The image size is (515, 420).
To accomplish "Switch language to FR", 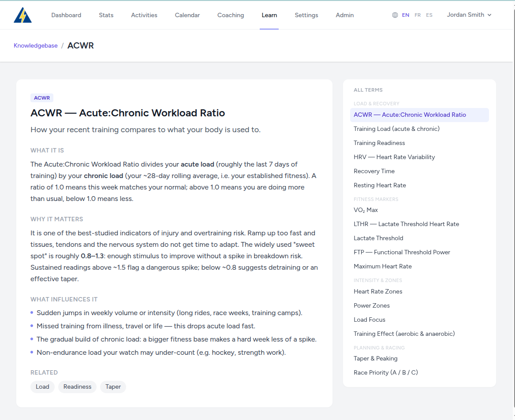I will click(x=418, y=15).
